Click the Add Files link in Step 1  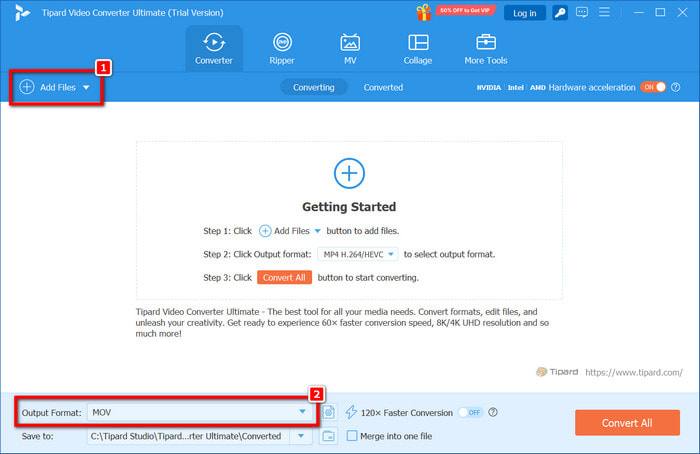pos(290,231)
